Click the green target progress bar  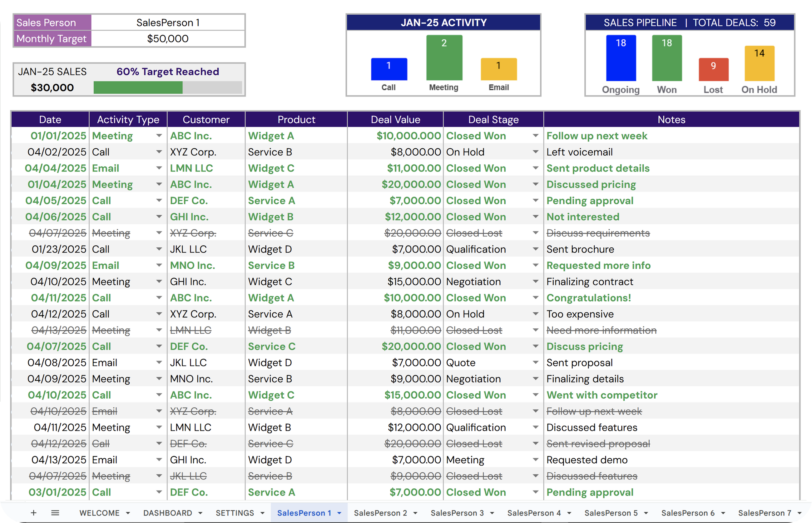pyautogui.click(x=138, y=87)
